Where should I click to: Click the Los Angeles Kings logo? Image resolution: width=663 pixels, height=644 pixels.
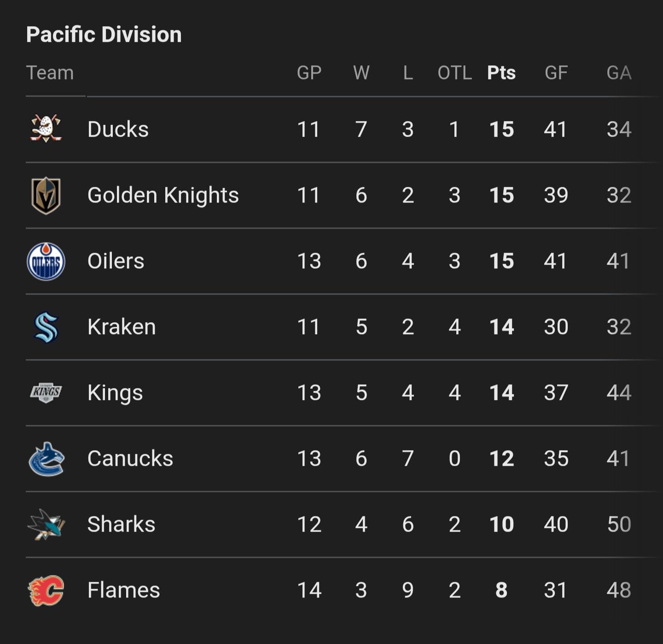[x=46, y=393]
